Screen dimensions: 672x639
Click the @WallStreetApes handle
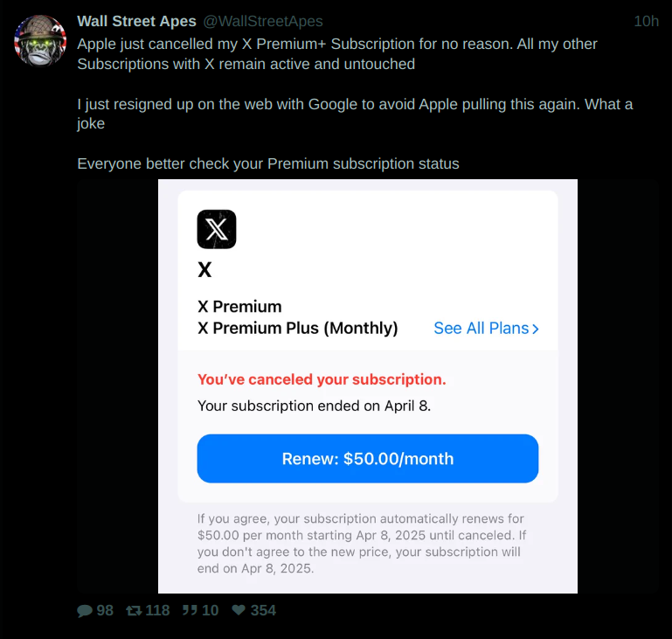(x=263, y=21)
